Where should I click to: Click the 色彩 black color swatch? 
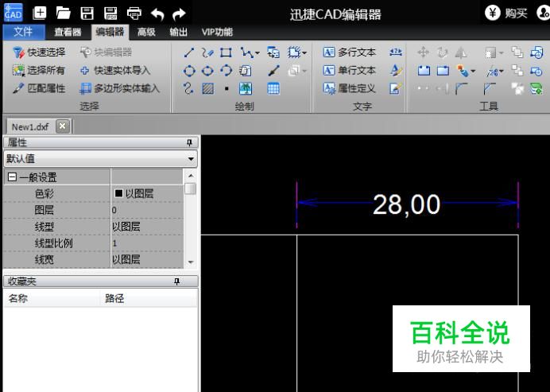point(119,193)
